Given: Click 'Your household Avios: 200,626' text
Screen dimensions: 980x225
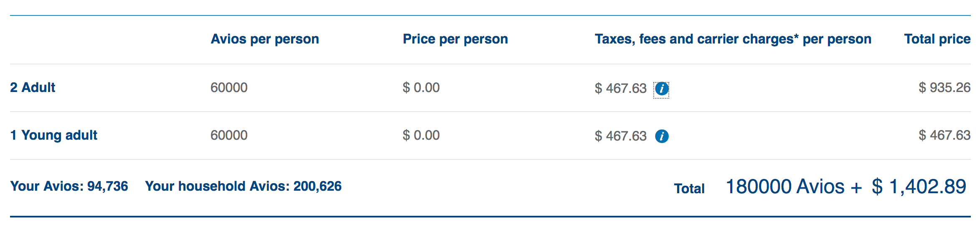Looking at the screenshot, I should tap(243, 186).
